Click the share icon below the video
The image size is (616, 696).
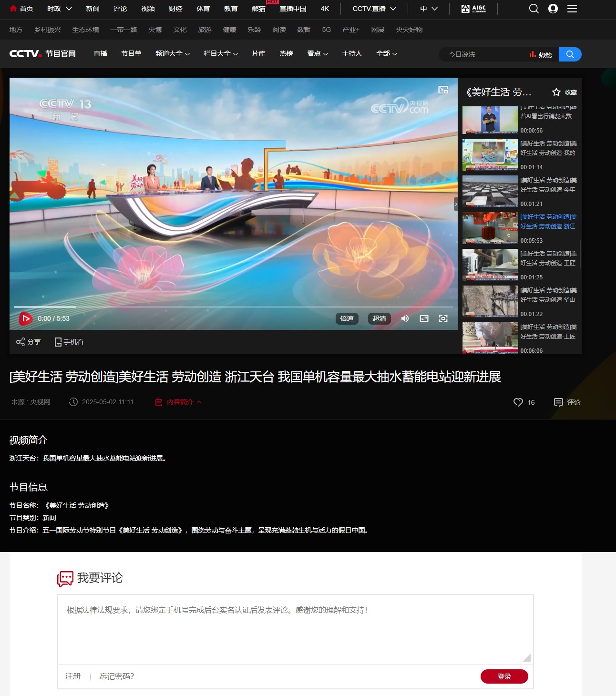click(21, 342)
